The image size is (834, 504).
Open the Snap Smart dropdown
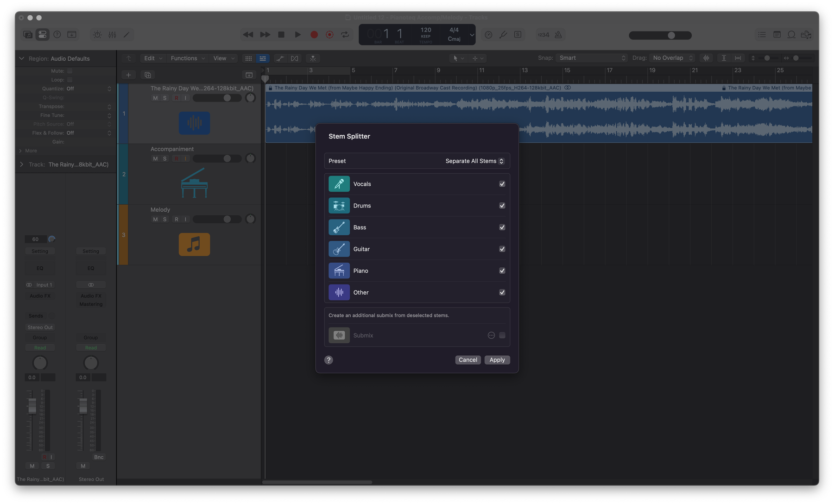click(592, 58)
